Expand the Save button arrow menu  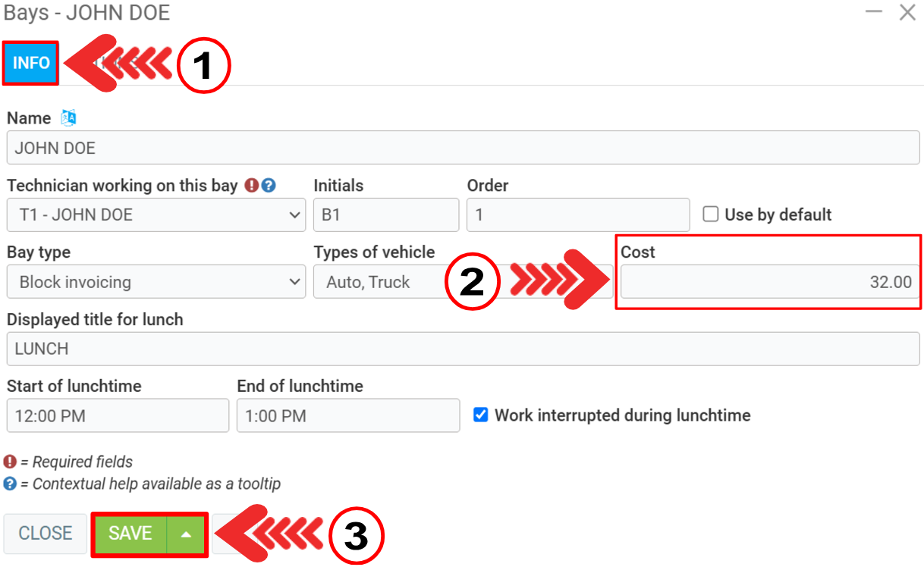187,534
